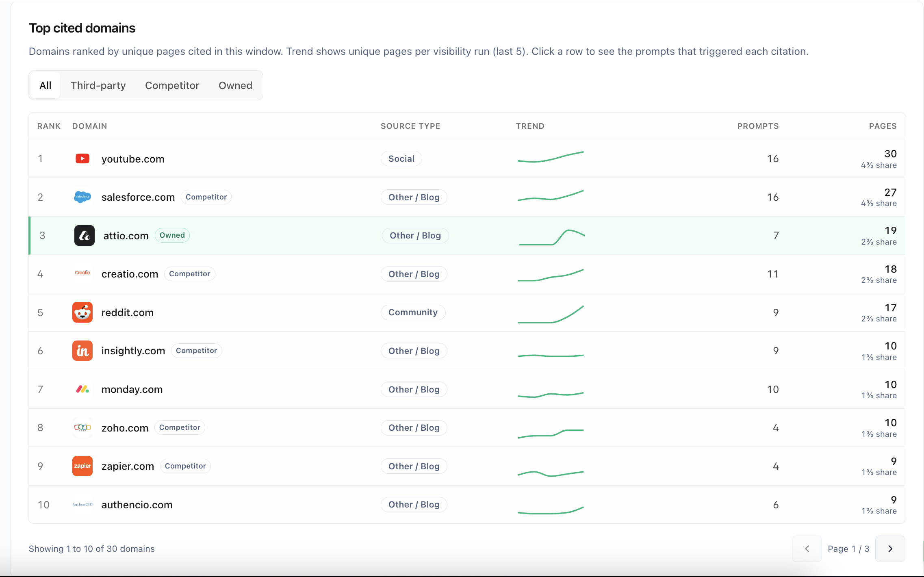Go to next page of domains

[x=890, y=549]
